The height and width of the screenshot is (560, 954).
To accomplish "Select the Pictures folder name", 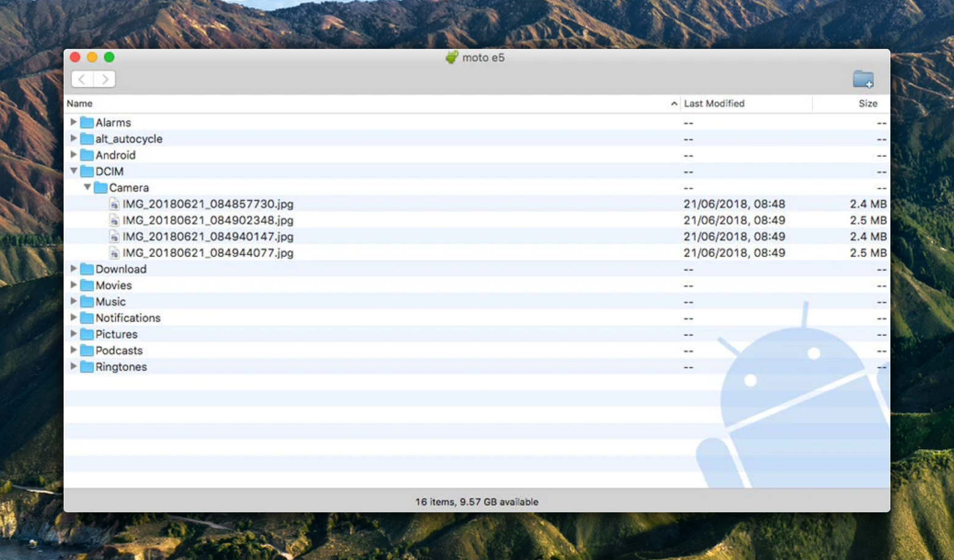I will tap(116, 334).
